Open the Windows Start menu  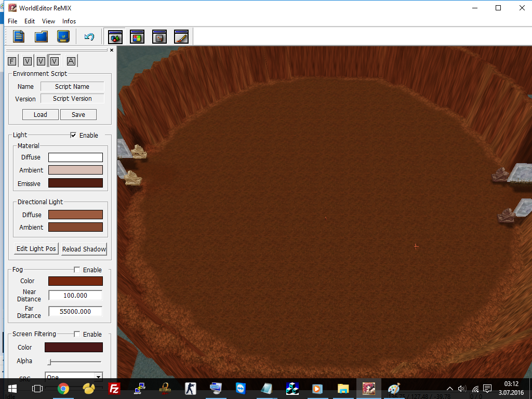point(12,389)
